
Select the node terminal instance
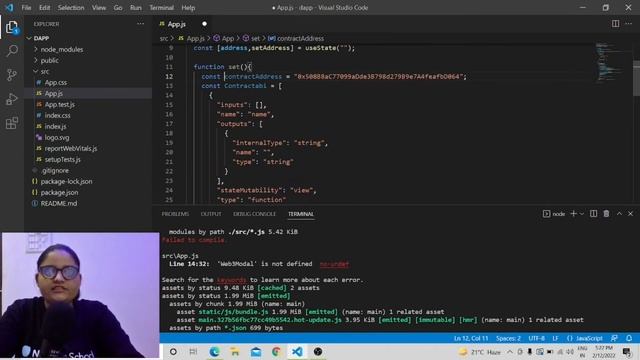coord(554,213)
